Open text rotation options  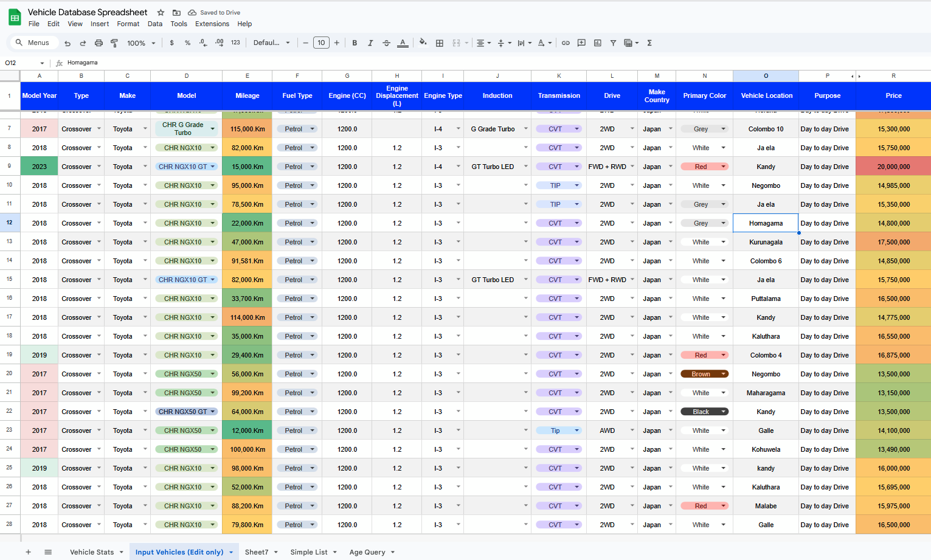click(545, 43)
